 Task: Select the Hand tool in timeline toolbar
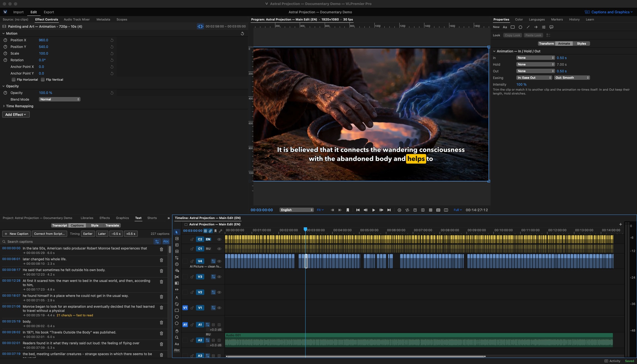pos(177,331)
